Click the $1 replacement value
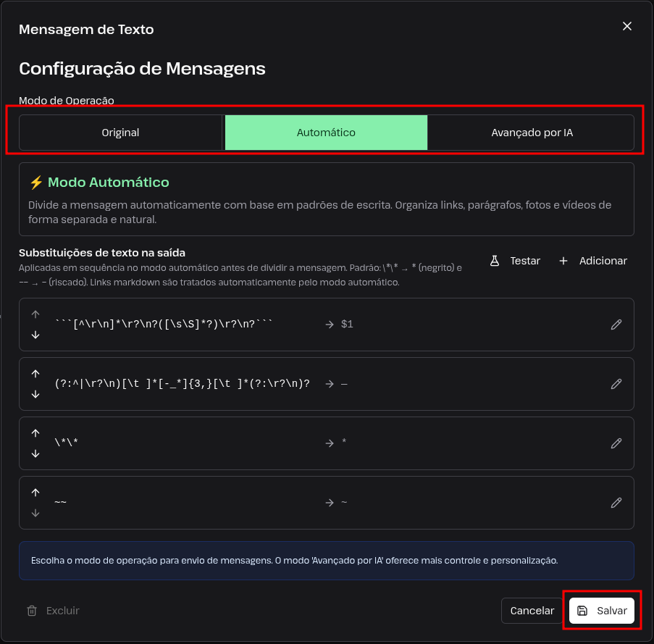The width and height of the screenshot is (654, 644). 347,324
